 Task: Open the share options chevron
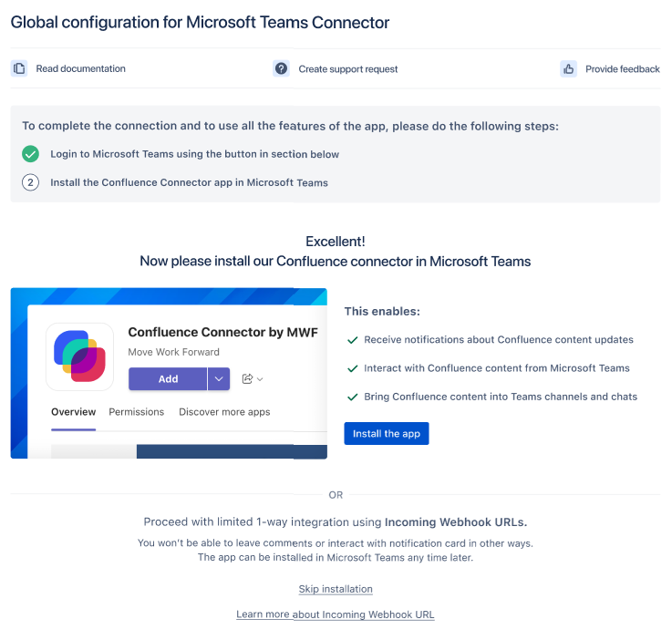pos(260,379)
